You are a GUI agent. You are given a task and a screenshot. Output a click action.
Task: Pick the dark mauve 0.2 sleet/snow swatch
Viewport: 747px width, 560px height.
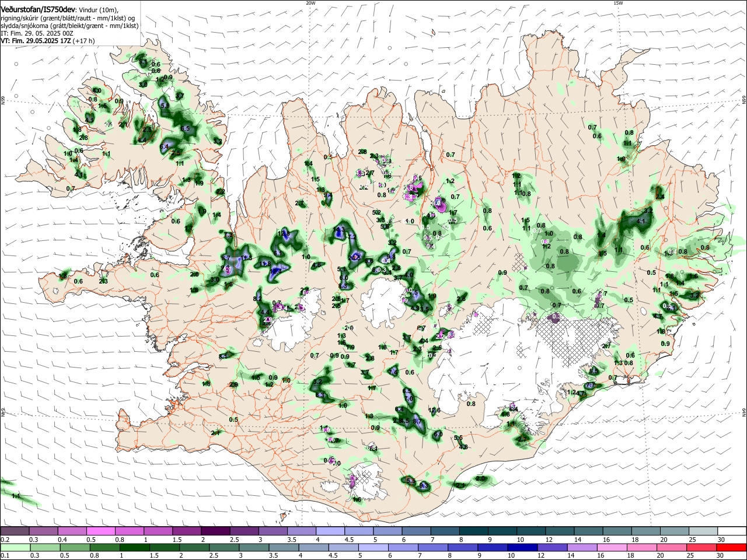[x=15, y=531]
